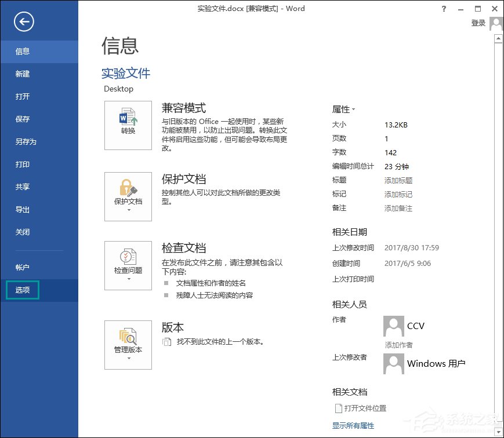Switch to the 新建 pane
The image size is (504, 438).
click(22, 74)
